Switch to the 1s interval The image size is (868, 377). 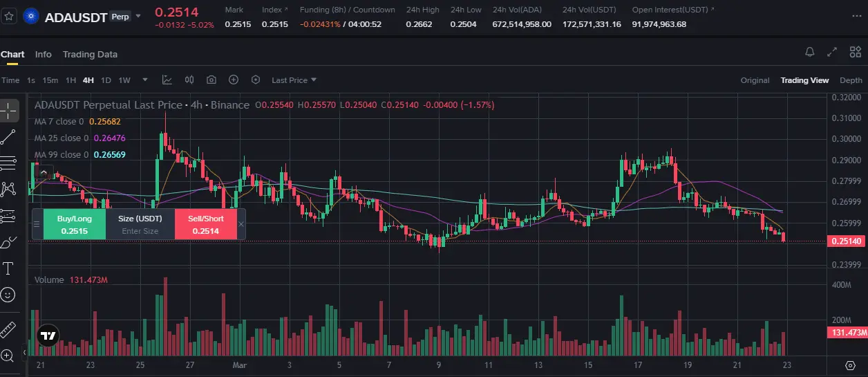pos(31,80)
